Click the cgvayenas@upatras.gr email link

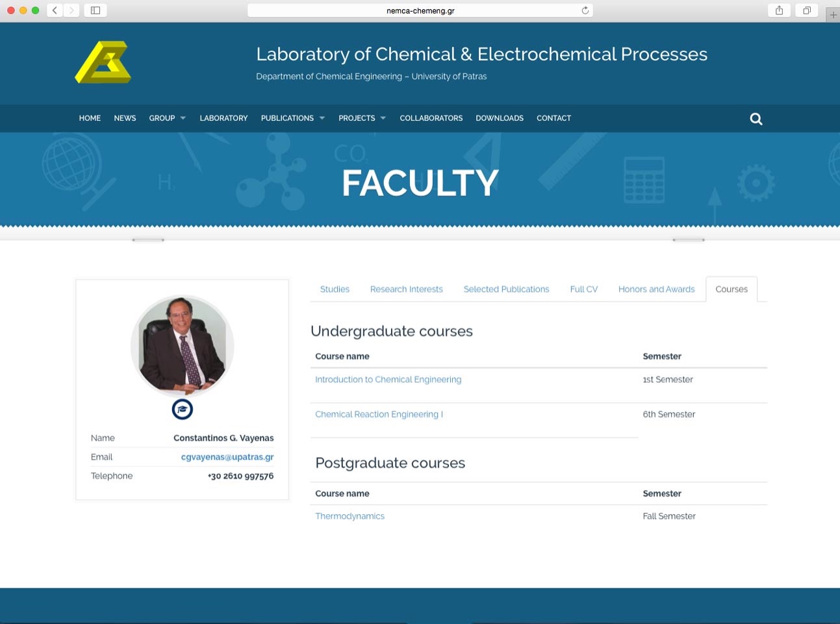coord(227,457)
